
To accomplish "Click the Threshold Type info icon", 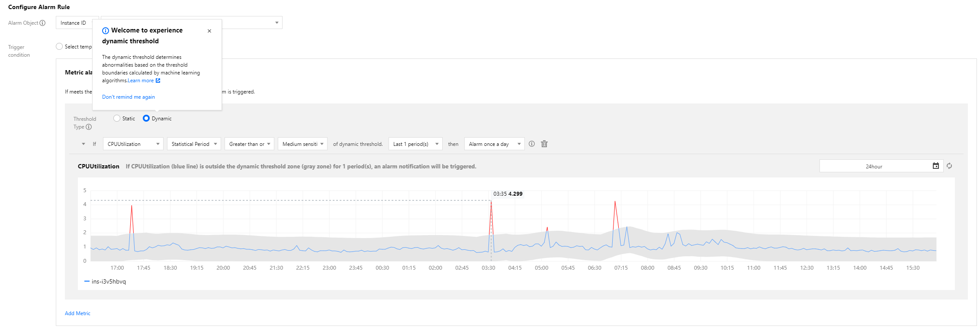I will point(89,127).
